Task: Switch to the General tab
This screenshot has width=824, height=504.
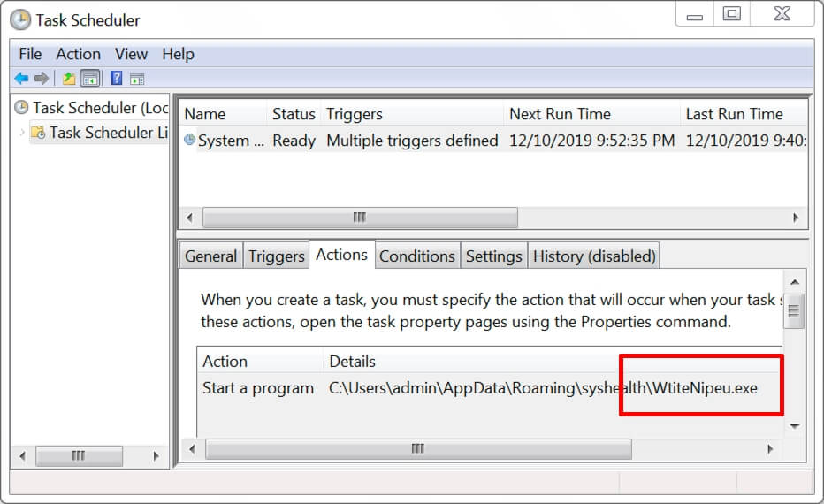Action: point(210,256)
